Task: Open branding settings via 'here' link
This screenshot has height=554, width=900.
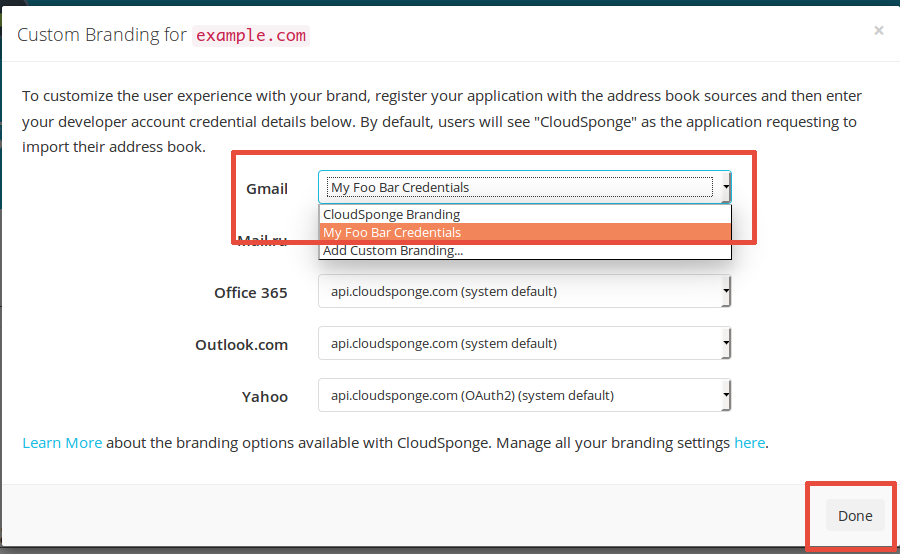Action: [749, 443]
